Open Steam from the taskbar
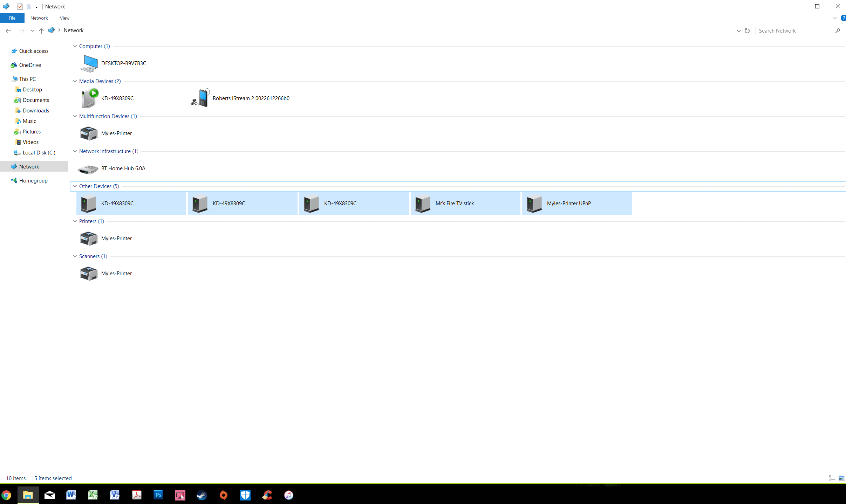The image size is (846, 504). click(x=202, y=495)
